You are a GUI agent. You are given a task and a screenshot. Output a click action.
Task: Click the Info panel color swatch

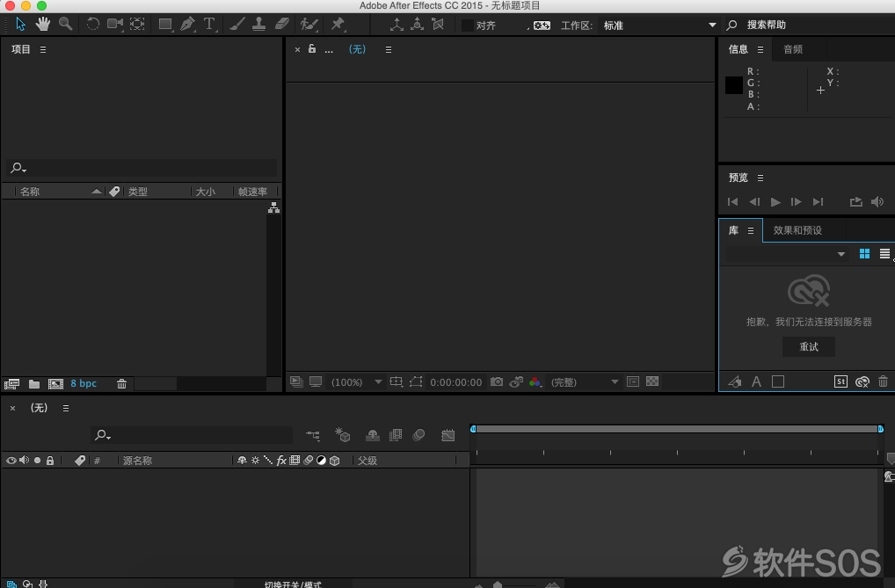click(734, 85)
